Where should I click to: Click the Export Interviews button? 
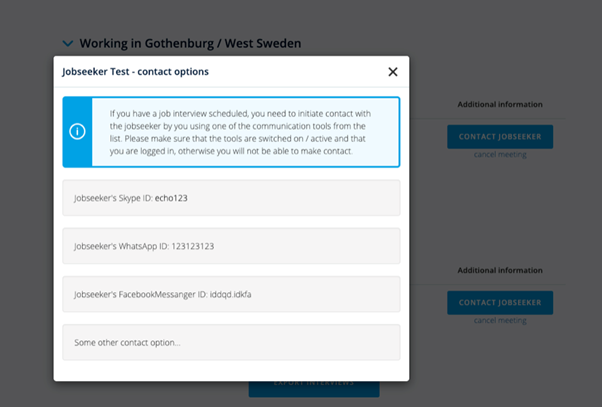[x=314, y=383]
